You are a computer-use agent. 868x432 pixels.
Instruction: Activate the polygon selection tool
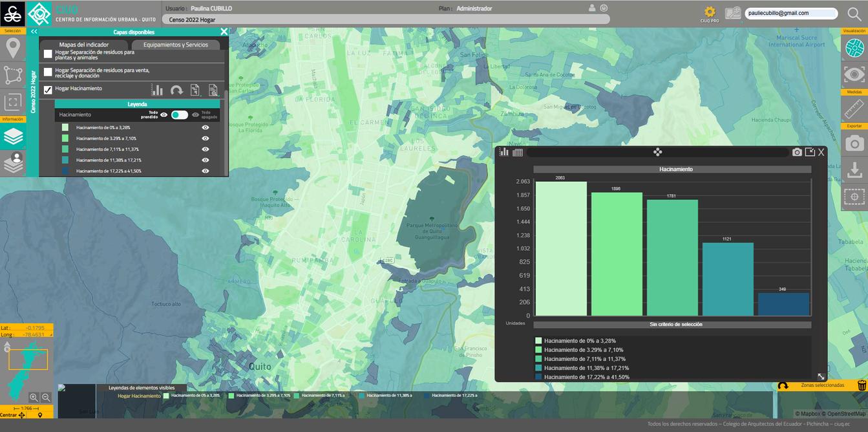(x=12, y=74)
